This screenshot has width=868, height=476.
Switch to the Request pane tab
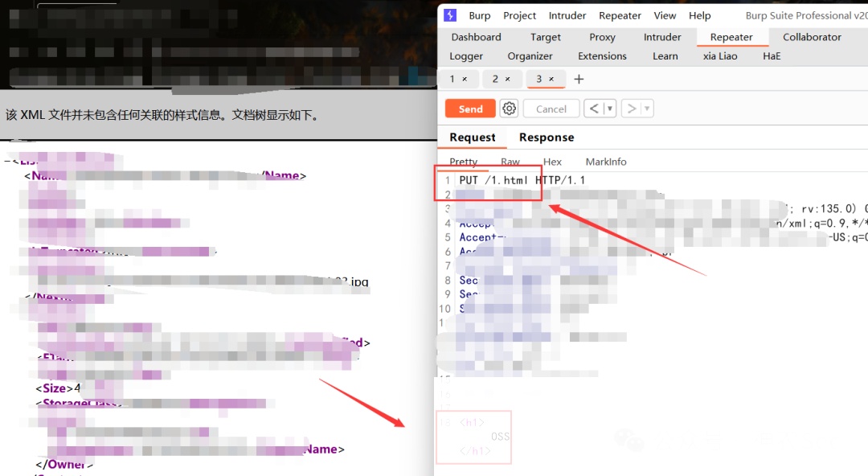coord(473,137)
